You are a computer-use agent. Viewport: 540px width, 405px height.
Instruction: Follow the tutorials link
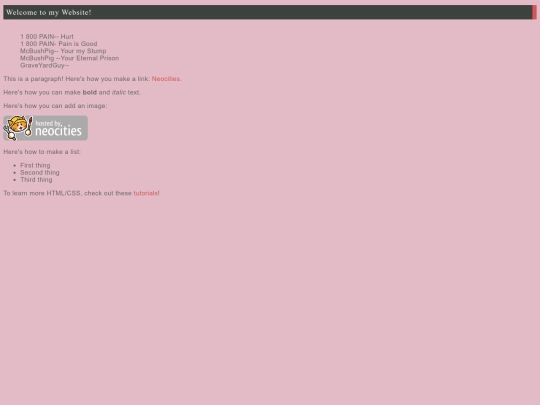145,193
